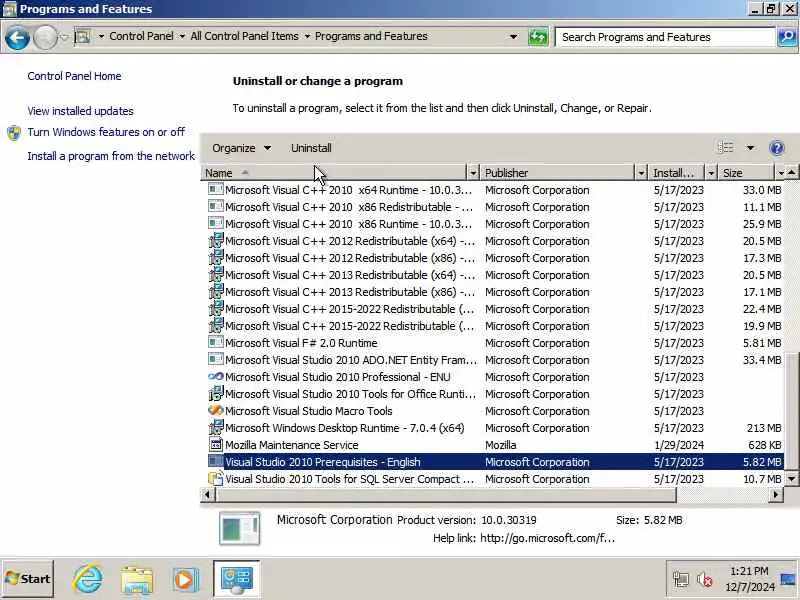Open Internet Explorer from the taskbar
800x600 pixels.
(x=88, y=580)
